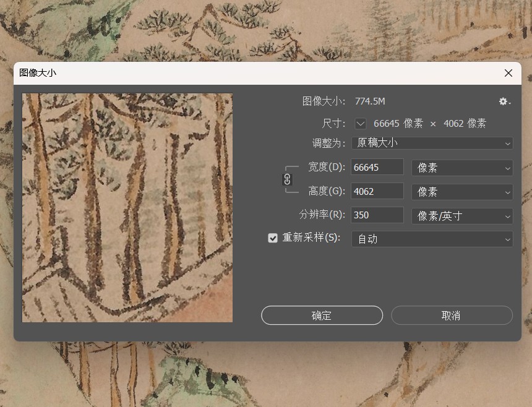Click the 图像大小 774.5M value text
Viewport: 532px width, 407px height.
(370, 101)
